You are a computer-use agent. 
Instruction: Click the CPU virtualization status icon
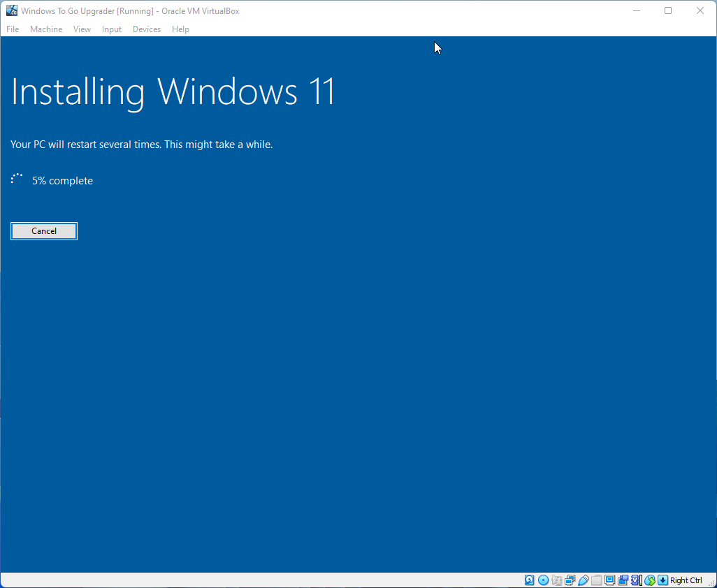click(x=637, y=580)
